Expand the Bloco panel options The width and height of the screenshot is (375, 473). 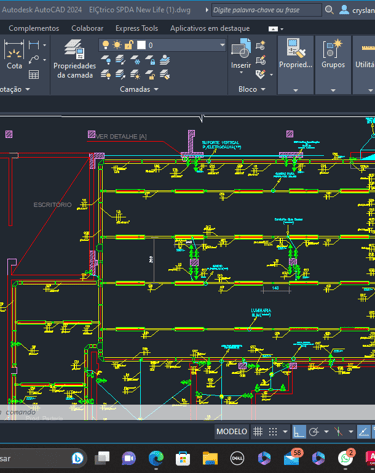(x=252, y=89)
